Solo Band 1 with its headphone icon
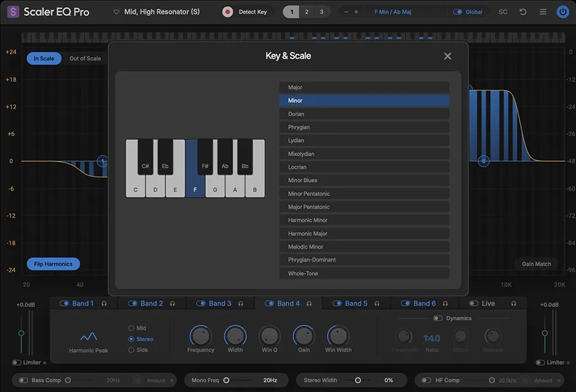This screenshot has width=576, height=392. pos(104,304)
